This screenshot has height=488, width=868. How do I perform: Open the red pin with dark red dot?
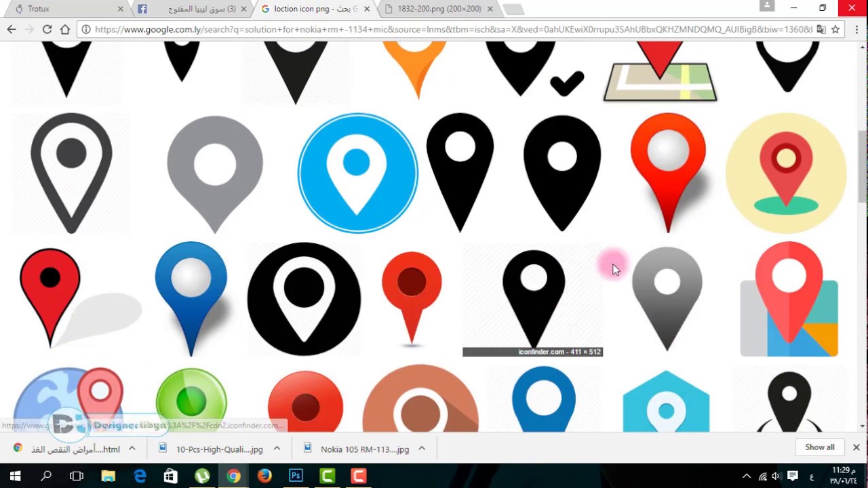pyautogui.click(x=412, y=299)
